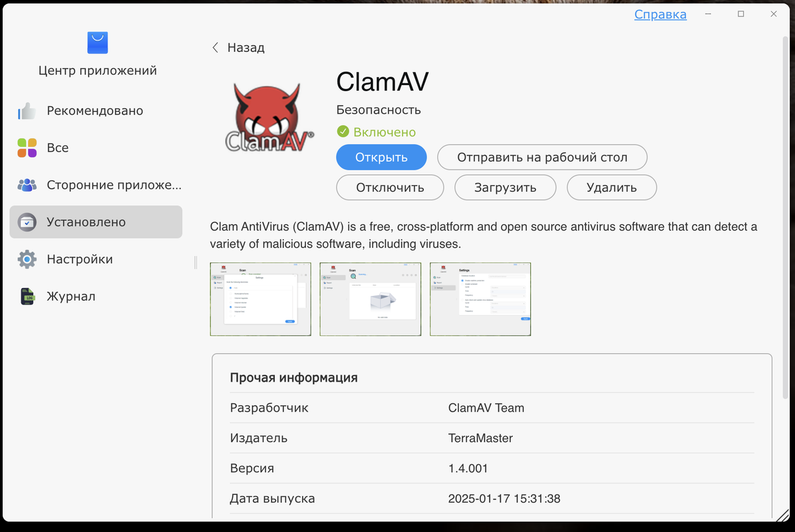Open the Настройки section

[96, 259]
